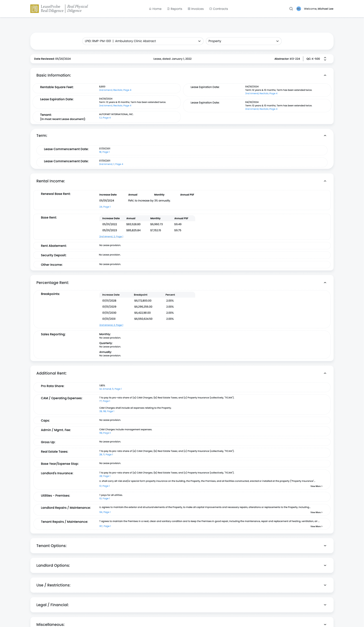
Task: Open the LPID Ambulatory Clinic Abstract dropdown
Action: pyautogui.click(x=143, y=41)
